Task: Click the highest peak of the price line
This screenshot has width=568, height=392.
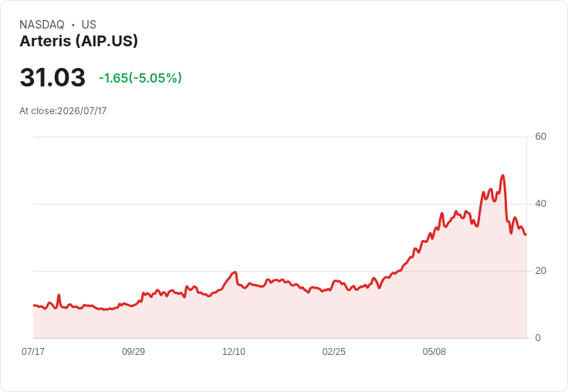Action: pos(502,176)
